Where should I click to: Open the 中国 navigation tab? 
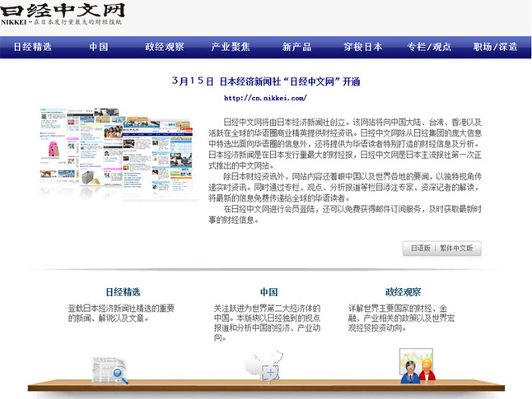99,47
